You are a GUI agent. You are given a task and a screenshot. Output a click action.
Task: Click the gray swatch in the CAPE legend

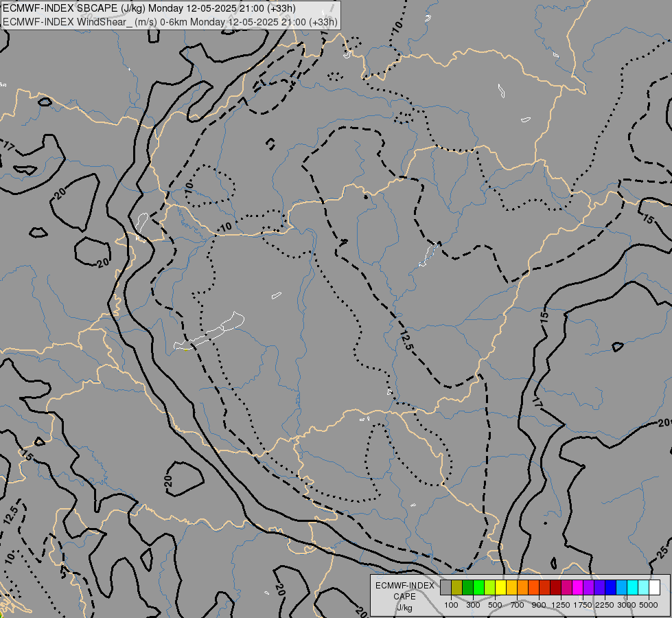point(445,587)
